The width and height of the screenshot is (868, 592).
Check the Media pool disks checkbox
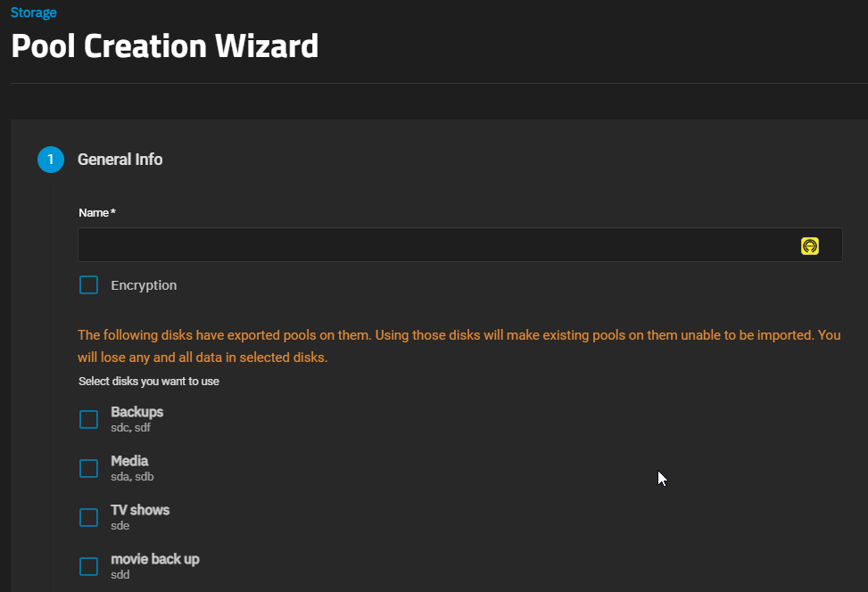pyautogui.click(x=88, y=469)
